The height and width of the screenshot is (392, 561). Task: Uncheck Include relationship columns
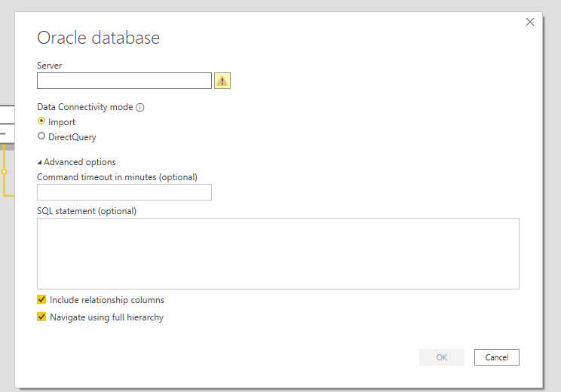[x=41, y=299]
